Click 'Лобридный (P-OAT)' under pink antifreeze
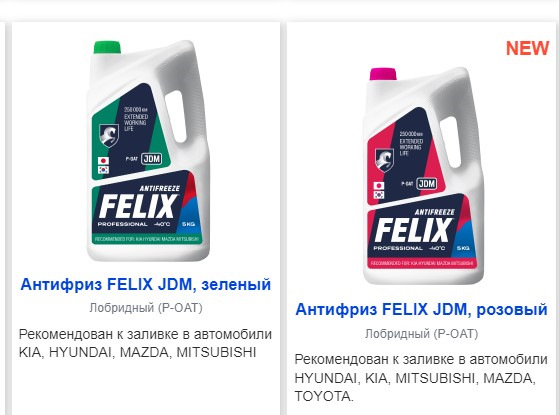Image resolution: width=559 pixels, height=415 pixels. coord(421,334)
